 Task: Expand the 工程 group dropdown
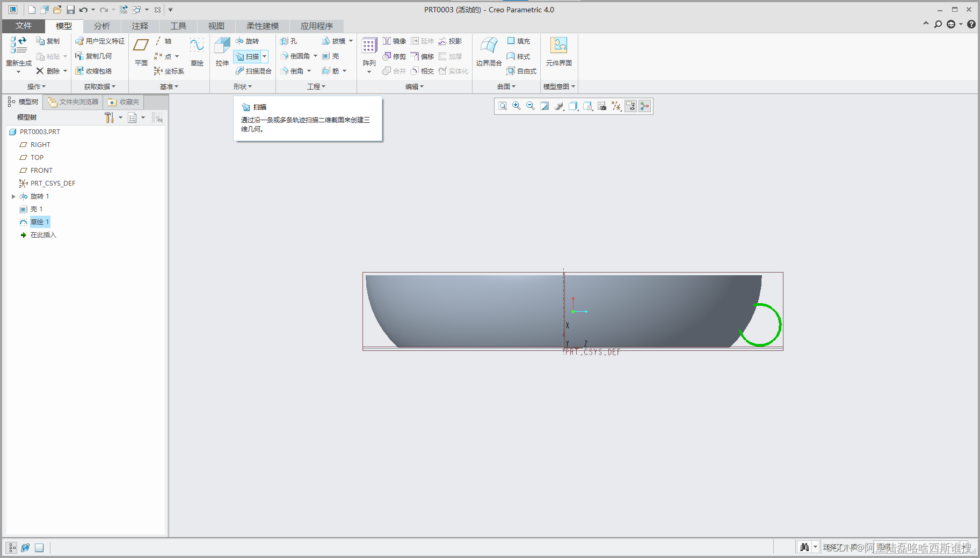point(316,86)
